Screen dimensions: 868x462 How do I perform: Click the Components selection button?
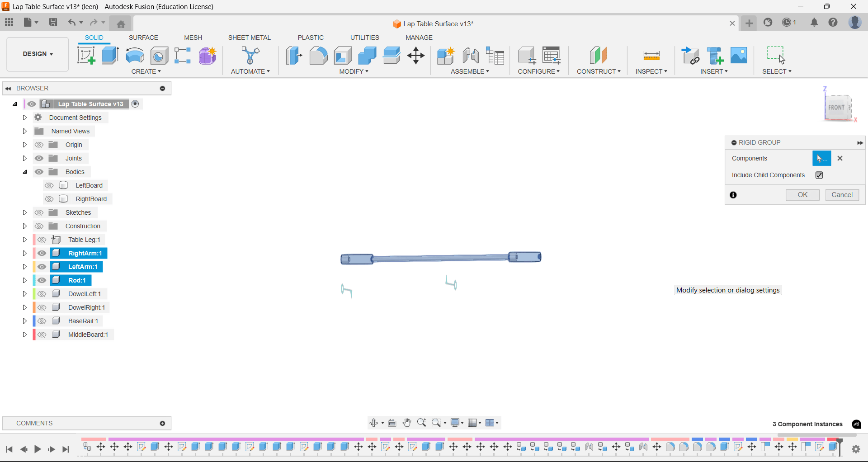point(821,158)
